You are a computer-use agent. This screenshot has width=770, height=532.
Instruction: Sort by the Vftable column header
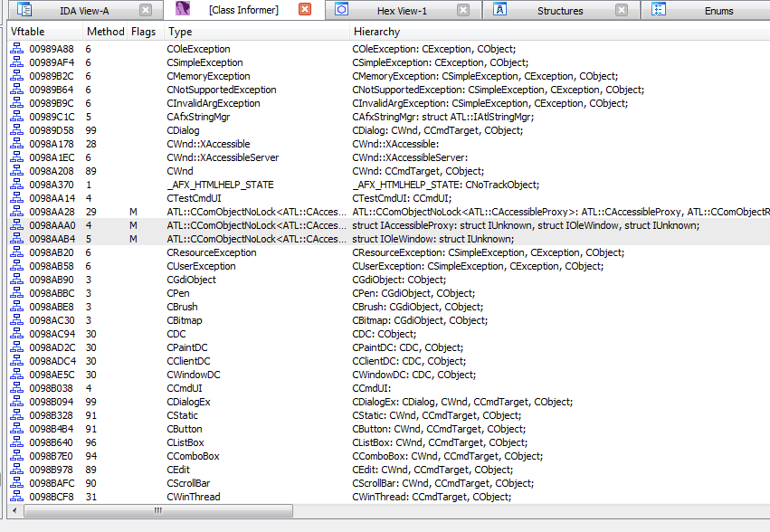43,32
